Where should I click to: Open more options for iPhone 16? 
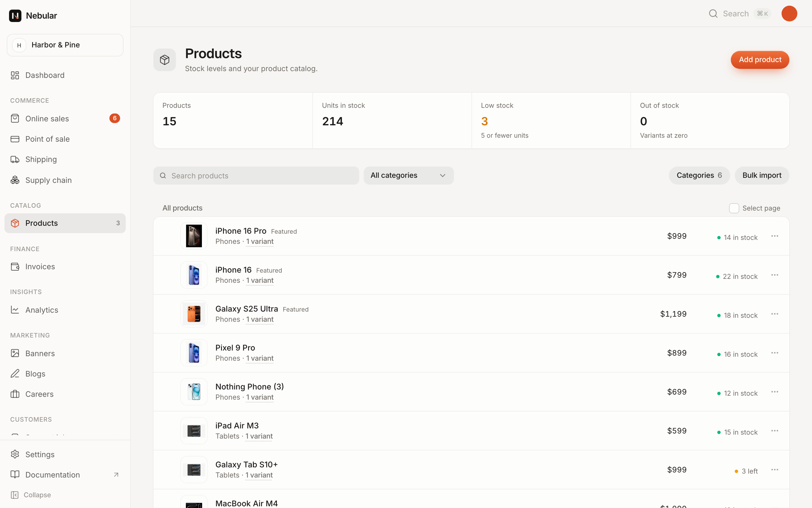click(x=775, y=275)
